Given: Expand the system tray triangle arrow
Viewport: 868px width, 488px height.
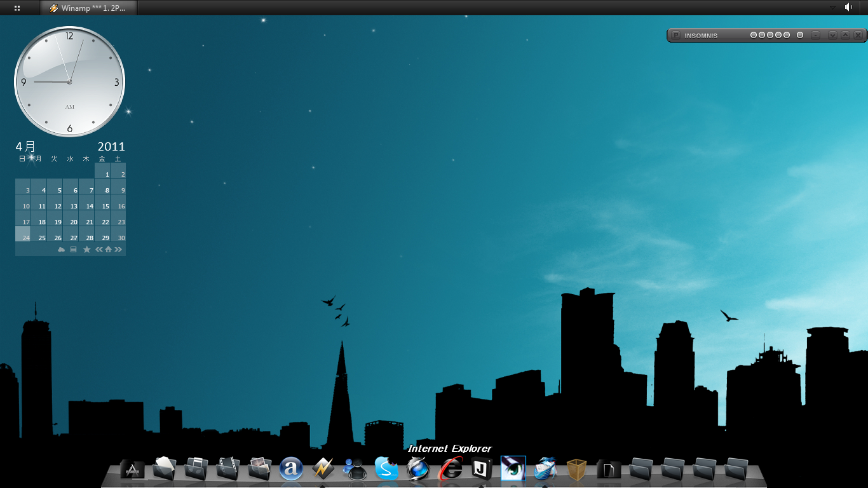Looking at the screenshot, I should pos(833,8).
